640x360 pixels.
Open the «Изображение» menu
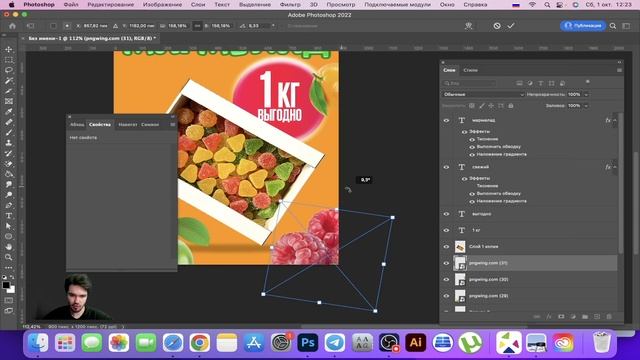[x=162, y=4]
